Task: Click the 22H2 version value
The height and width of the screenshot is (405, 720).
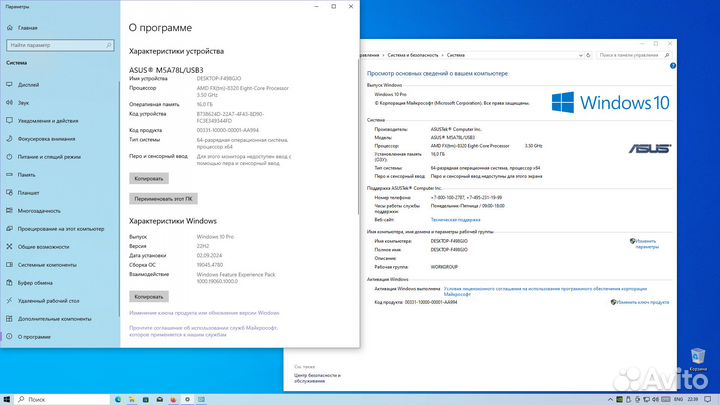Action: tap(202, 246)
